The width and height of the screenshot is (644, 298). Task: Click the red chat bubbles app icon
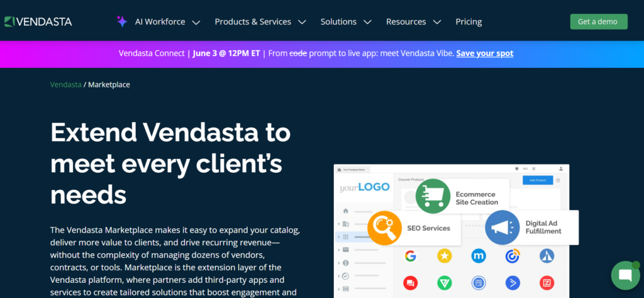(x=410, y=283)
